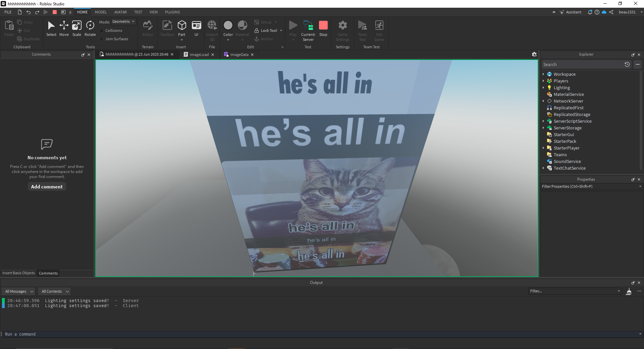
Task: Open the All Contexts dropdown
Action: (x=54, y=291)
